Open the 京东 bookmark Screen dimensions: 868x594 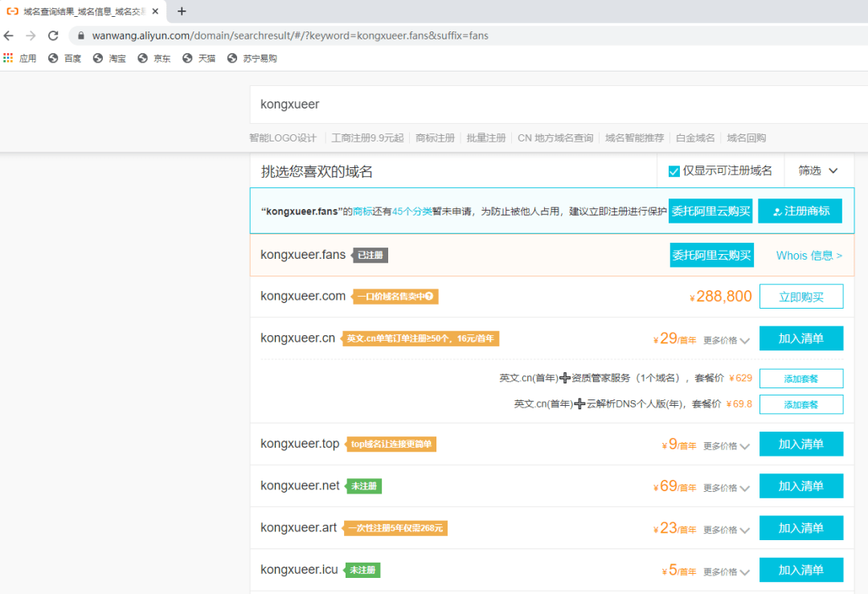154,58
